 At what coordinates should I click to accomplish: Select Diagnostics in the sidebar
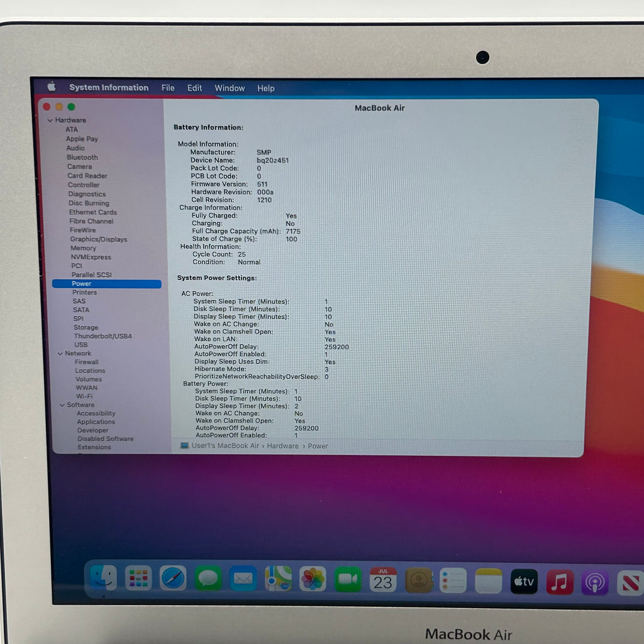pos(87,194)
